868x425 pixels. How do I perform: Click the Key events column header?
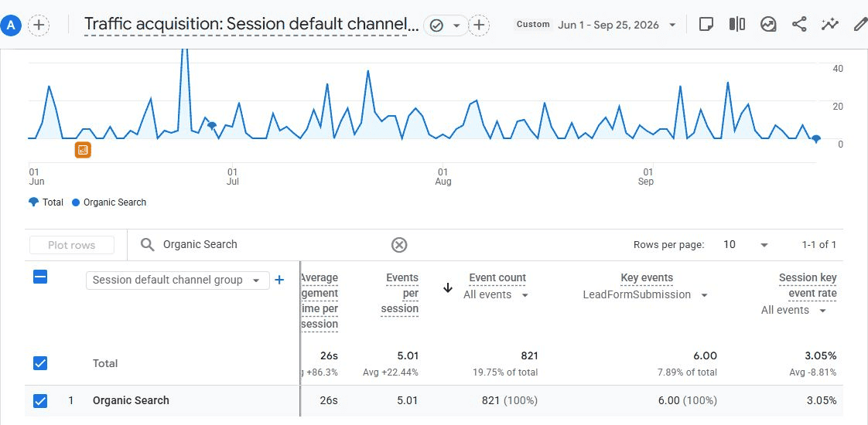647,278
